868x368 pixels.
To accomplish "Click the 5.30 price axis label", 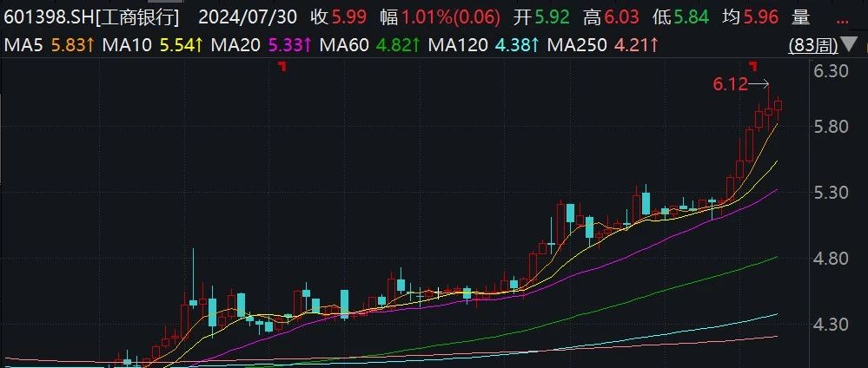I will point(832,193).
